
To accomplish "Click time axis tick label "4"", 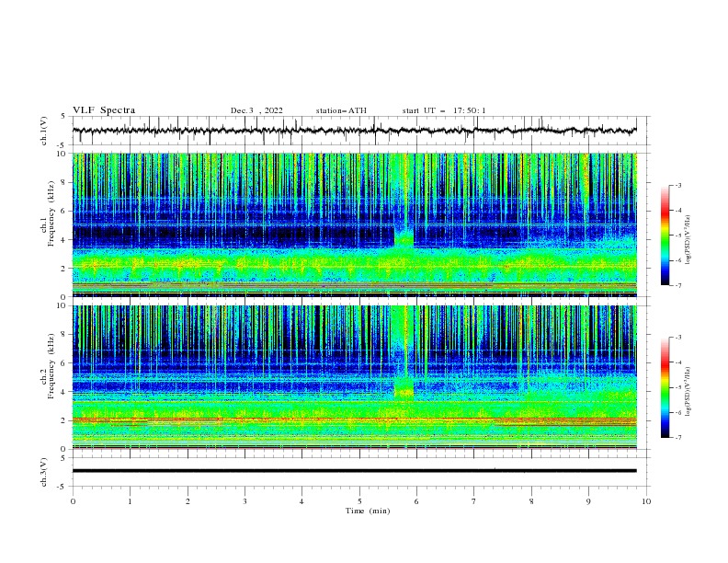I will [301, 501].
